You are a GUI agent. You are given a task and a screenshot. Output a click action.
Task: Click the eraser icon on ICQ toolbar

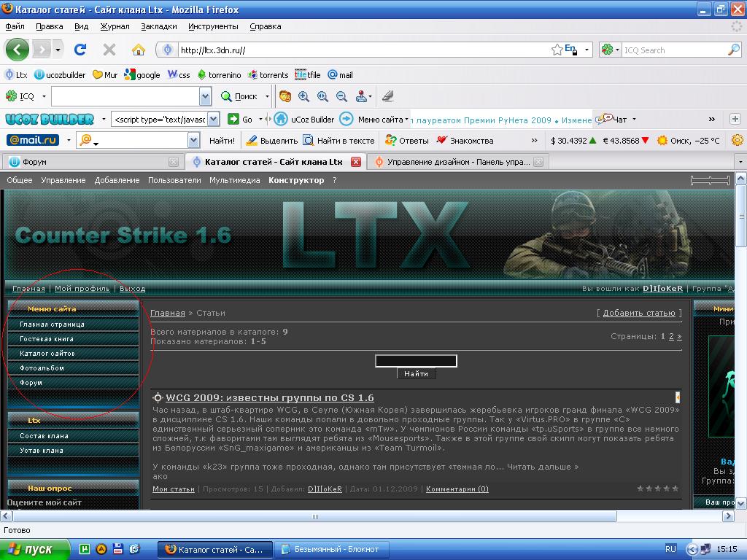(x=388, y=96)
